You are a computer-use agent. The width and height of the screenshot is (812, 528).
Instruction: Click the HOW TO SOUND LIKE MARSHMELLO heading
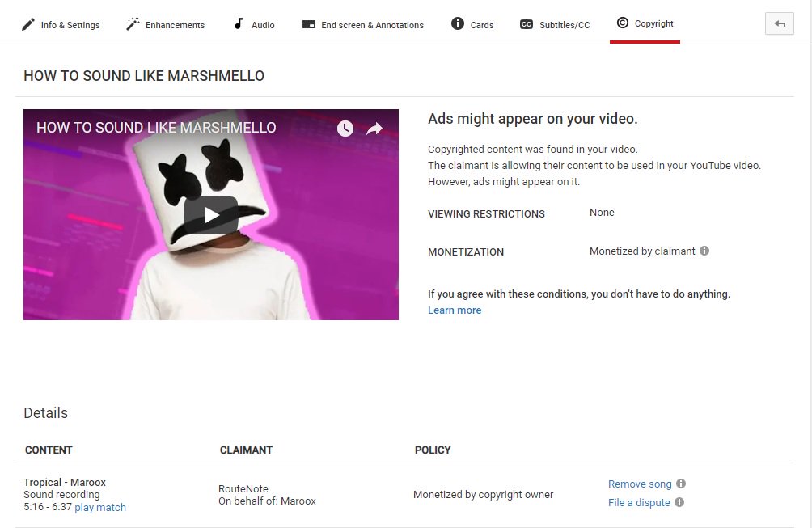coord(144,75)
